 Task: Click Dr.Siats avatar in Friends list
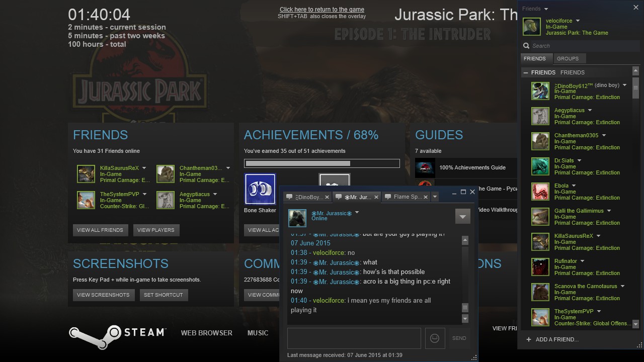[540, 166]
